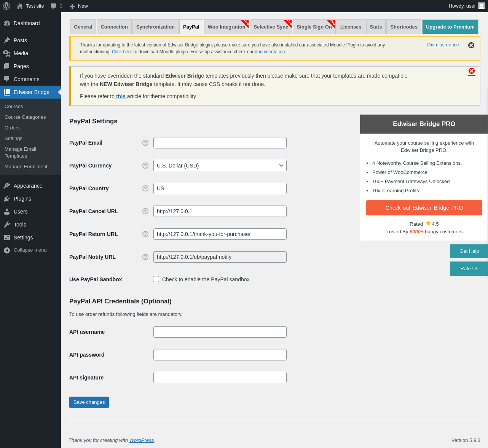
Task: Open the 'this' theme compatibility article link
Action: tap(121, 96)
